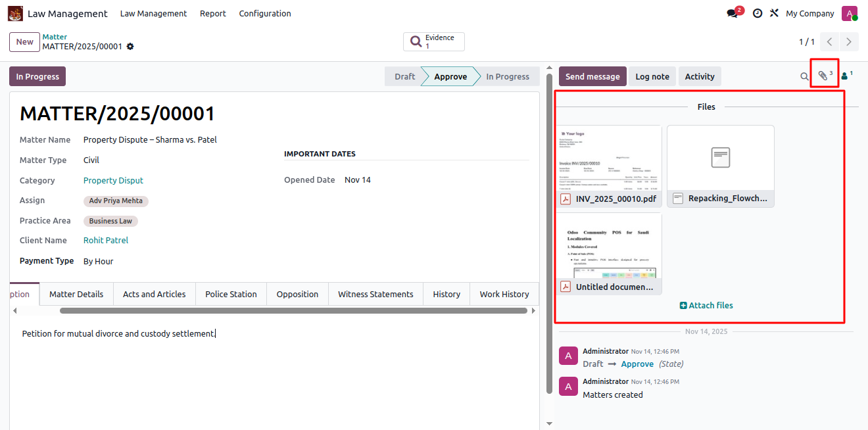
Task: Open the Configuration menu
Action: pos(264,14)
